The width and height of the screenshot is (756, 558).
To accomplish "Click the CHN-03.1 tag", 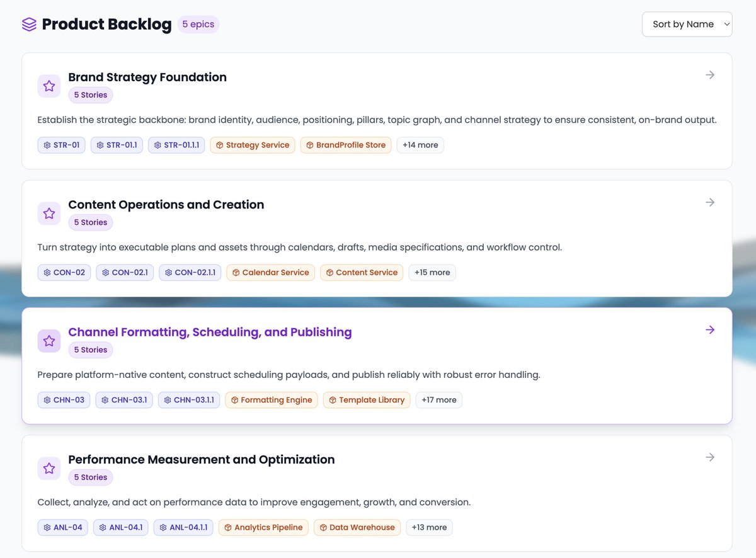I will pyautogui.click(x=124, y=399).
